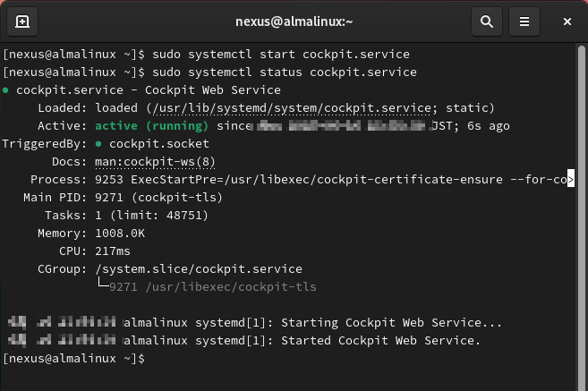Click the search magnifier icon
Image resolution: width=588 pixels, height=391 pixels.
486,21
